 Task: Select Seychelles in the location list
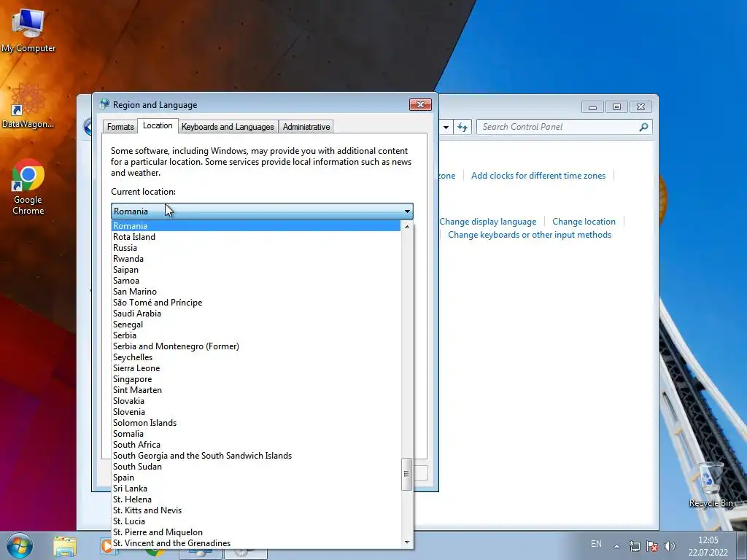point(256,357)
